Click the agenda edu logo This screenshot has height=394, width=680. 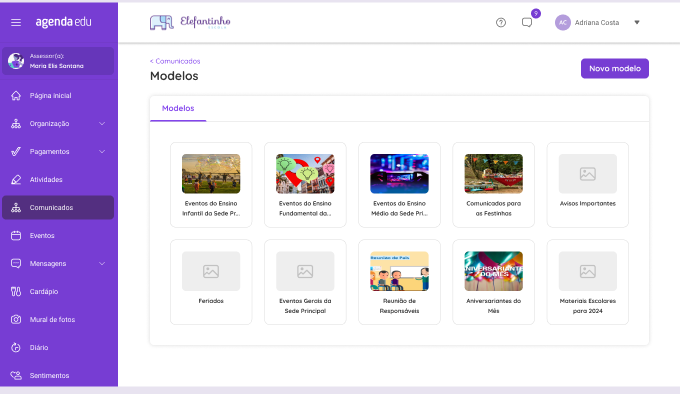pos(63,22)
